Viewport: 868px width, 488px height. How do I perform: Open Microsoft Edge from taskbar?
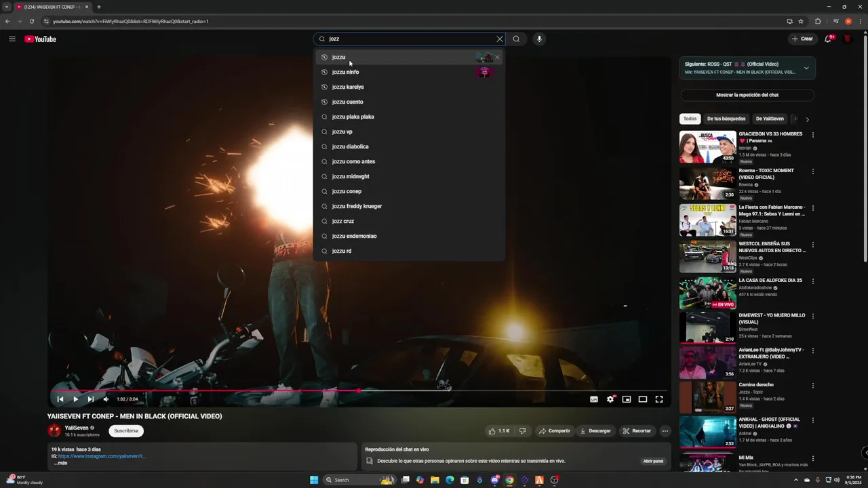pos(450,480)
